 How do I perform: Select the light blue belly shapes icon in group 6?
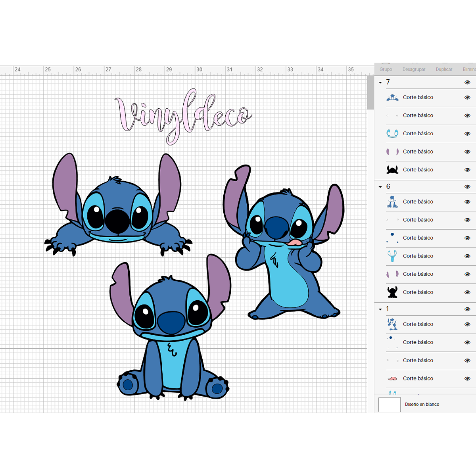392,256
